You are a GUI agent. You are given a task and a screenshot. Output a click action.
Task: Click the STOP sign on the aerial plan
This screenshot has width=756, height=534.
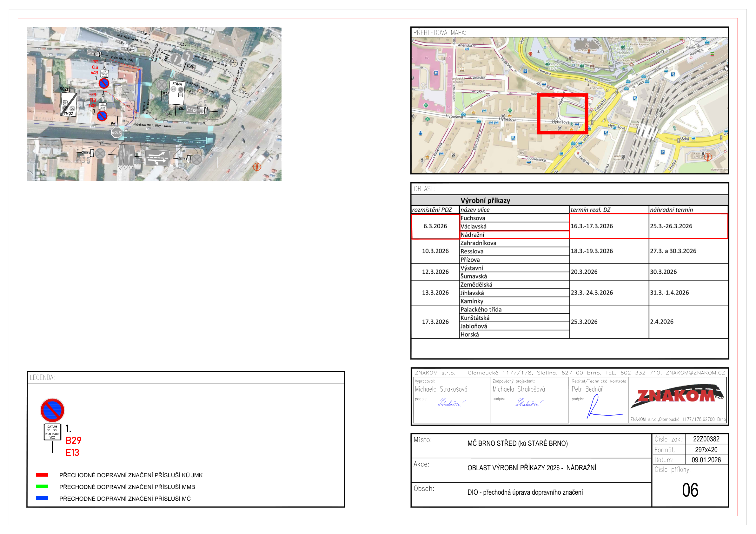(116, 133)
